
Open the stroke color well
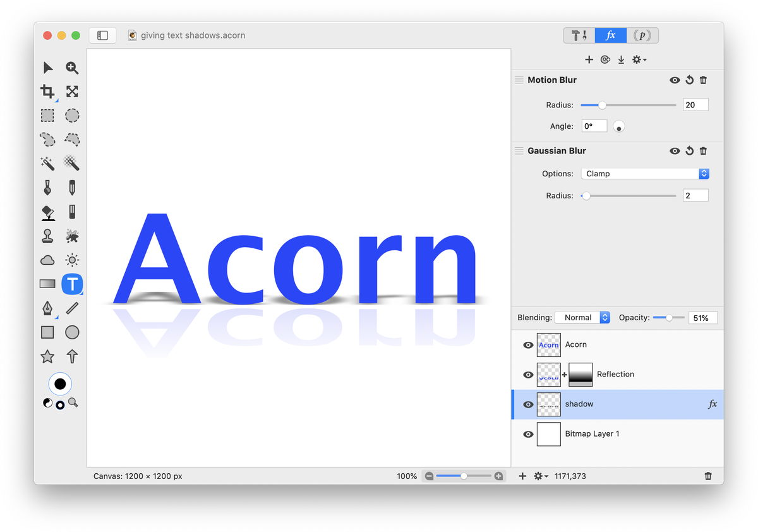[60, 384]
